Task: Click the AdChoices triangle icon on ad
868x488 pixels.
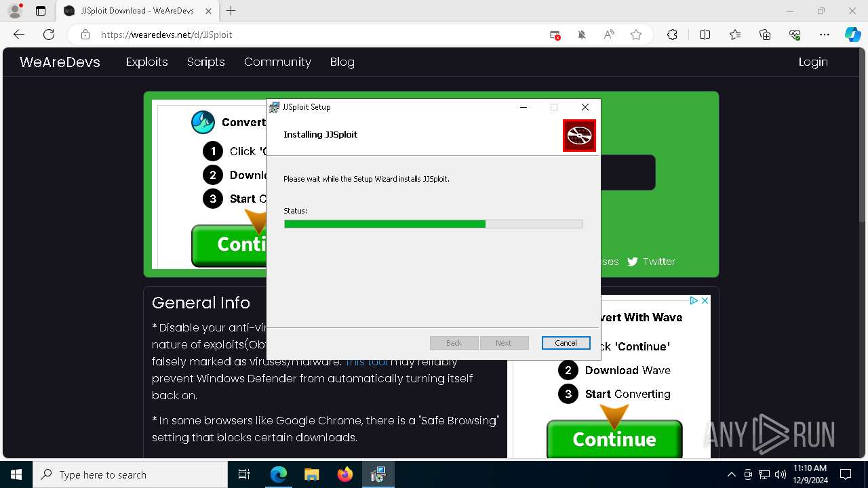Action: tap(694, 300)
